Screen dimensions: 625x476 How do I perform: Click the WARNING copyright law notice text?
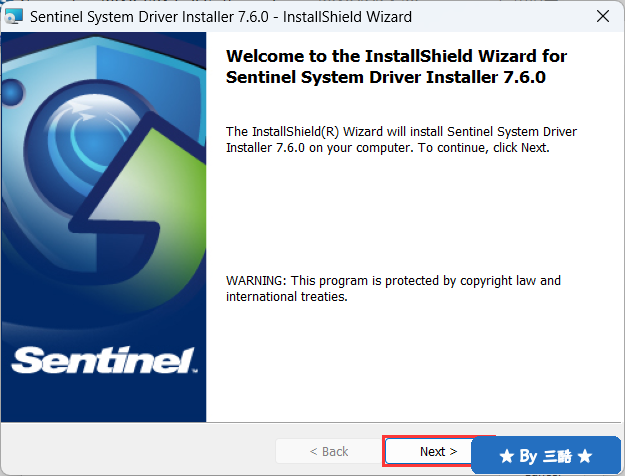(x=393, y=288)
